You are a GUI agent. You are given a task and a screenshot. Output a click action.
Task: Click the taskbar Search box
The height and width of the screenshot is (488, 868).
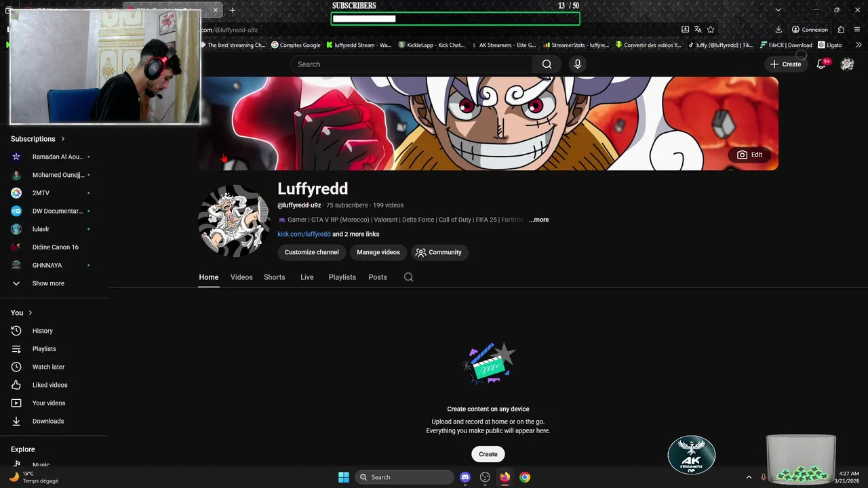(x=405, y=477)
